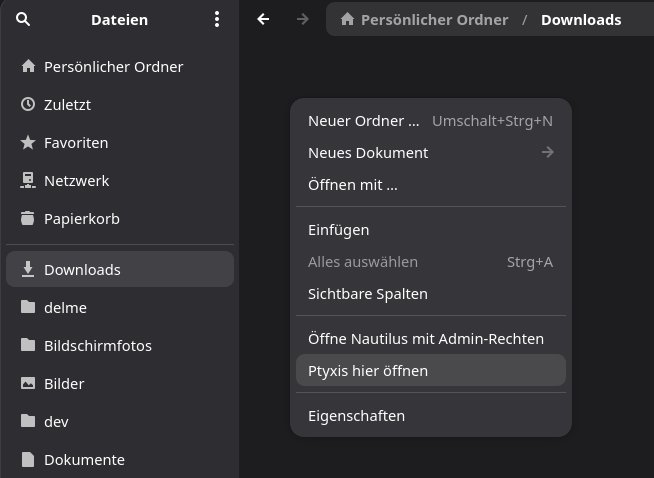Image resolution: width=654 pixels, height=478 pixels.
Task: Click the forward navigation arrow
Action: 303,19
